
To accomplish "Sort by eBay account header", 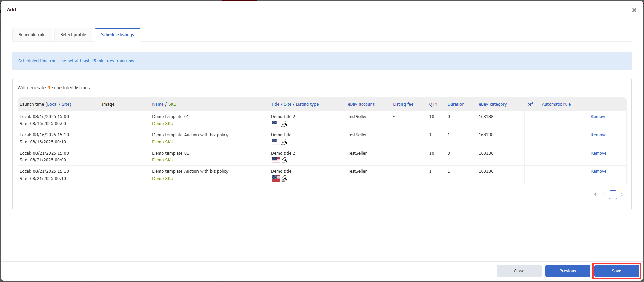I will 361,104.
